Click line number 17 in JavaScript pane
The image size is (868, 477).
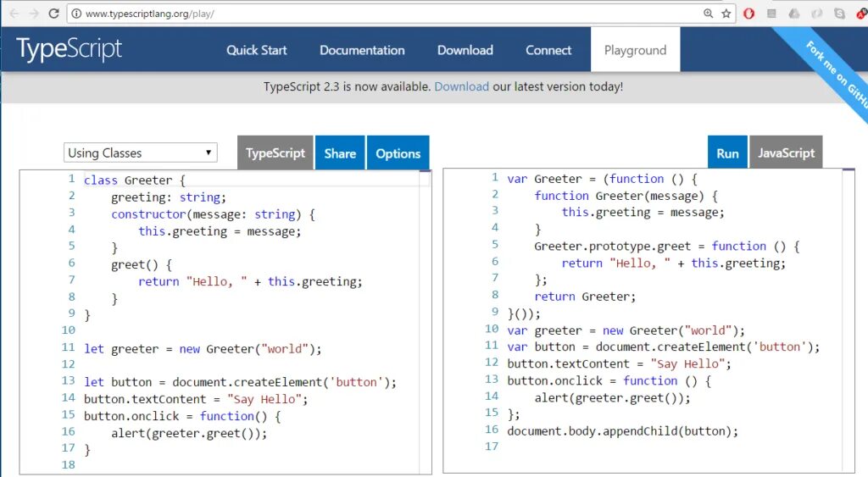coord(492,446)
